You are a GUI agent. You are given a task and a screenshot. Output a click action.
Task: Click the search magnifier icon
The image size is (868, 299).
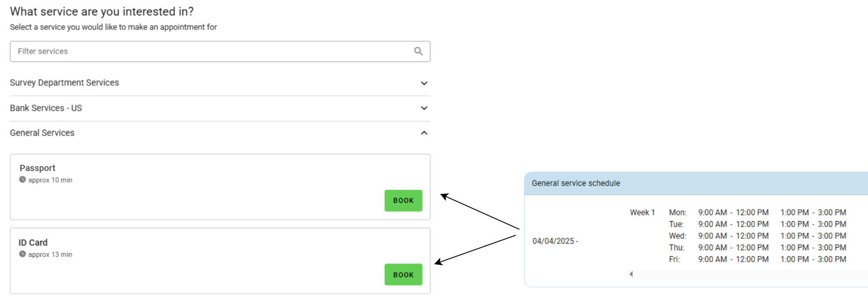click(418, 51)
